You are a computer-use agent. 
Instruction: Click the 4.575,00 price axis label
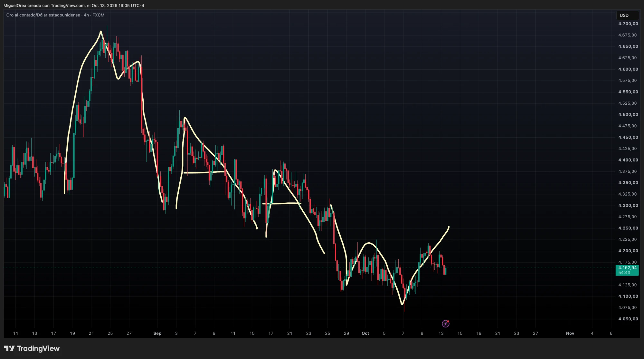pos(627,81)
